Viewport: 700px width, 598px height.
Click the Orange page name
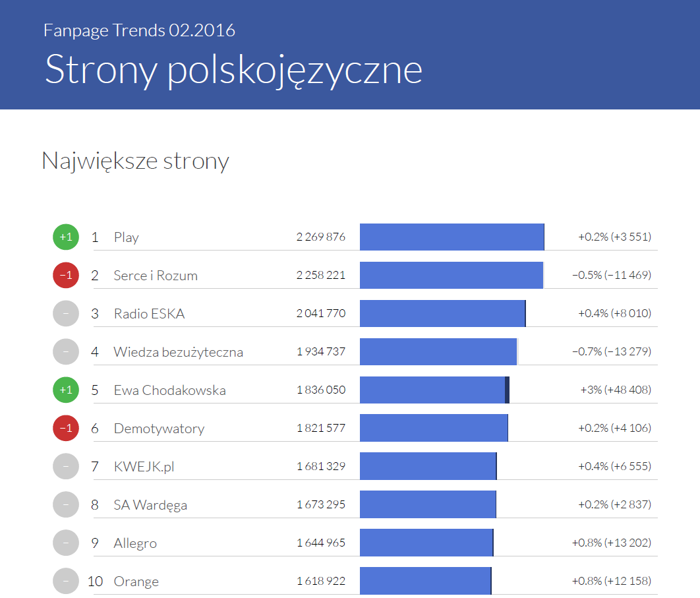(136, 582)
